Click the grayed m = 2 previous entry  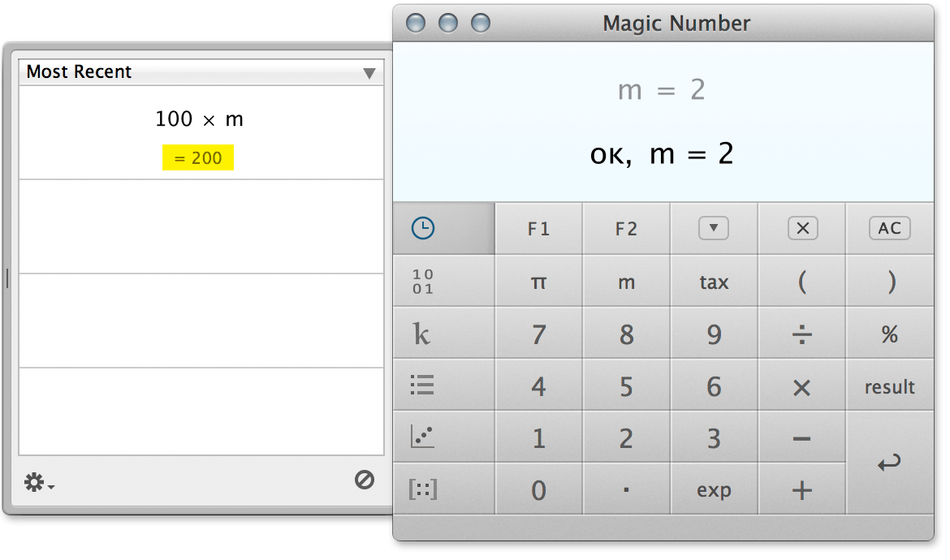[662, 90]
